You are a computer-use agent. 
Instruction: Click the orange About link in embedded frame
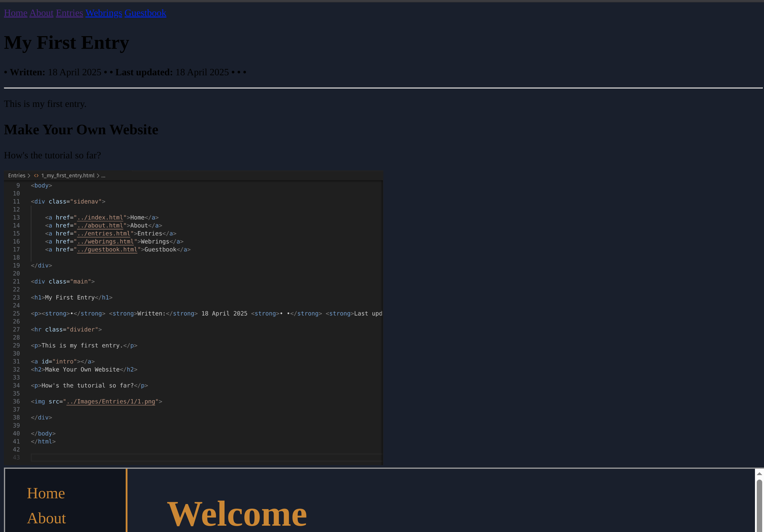pyautogui.click(x=47, y=518)
